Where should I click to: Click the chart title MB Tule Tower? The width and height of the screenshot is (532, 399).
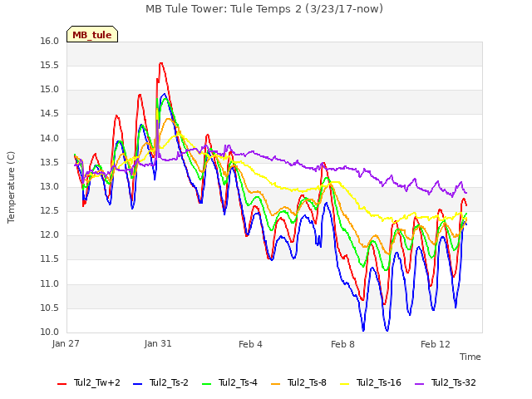coord(264,9)
